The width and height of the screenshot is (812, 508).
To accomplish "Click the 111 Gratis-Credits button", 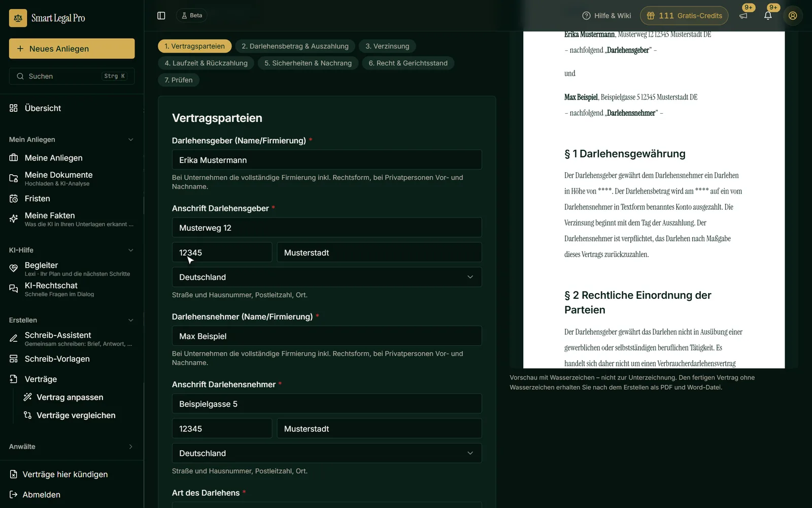I will [684, 16].
